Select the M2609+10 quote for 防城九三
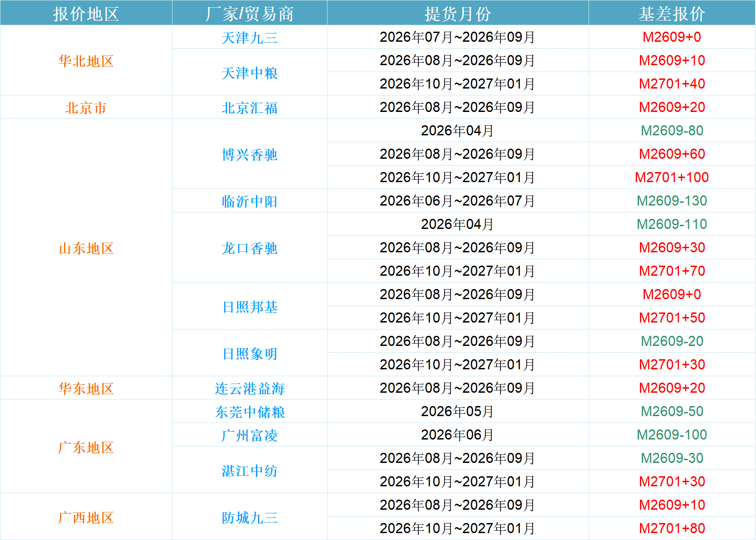The width and height of the screenshot is (756, 540). coord(672,505)
